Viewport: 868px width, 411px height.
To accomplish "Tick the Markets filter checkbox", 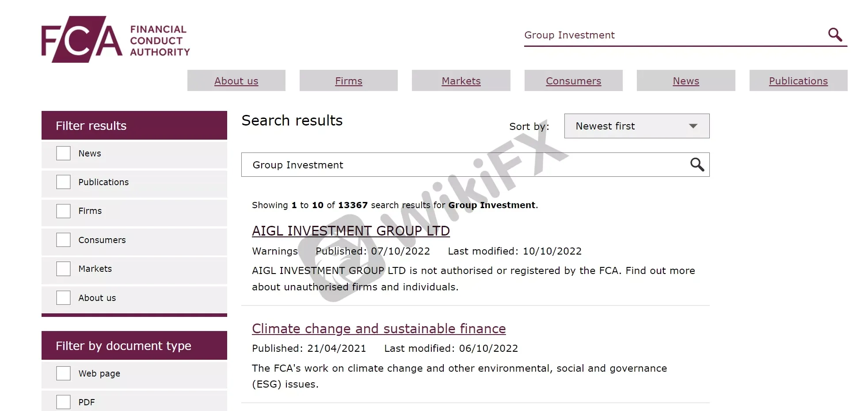I will [63, 269].
